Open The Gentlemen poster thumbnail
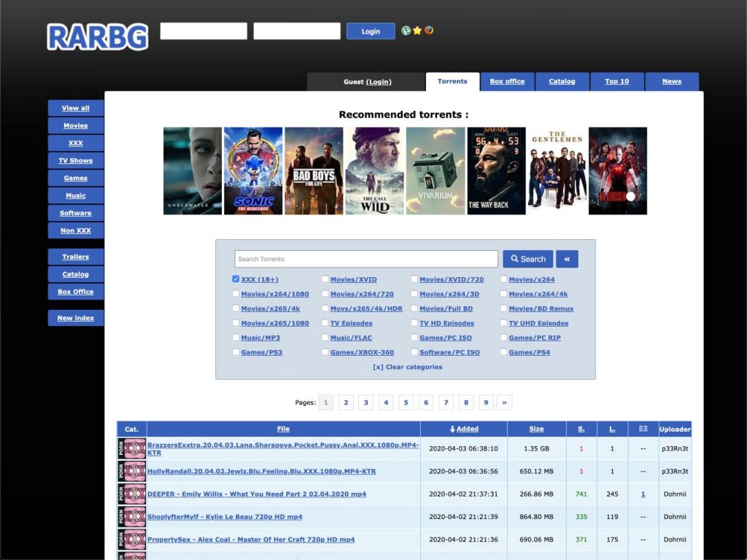 click(x=557, y=171)
